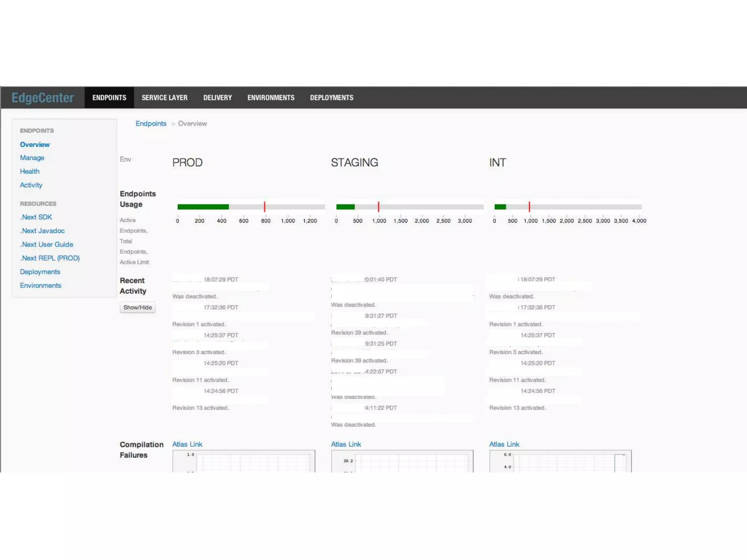Screen dimensions: 747x560
Task: Click the EdgeCenter logo
Action: (x=43, y=98)
